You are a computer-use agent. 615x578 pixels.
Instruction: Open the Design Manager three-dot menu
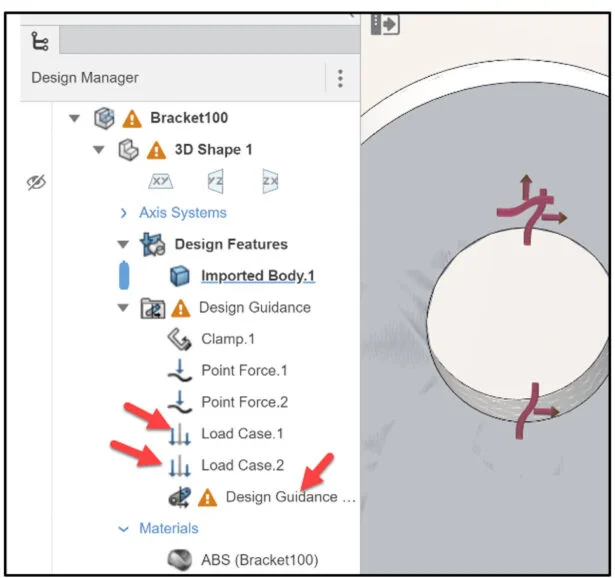(x=340, y=78)
